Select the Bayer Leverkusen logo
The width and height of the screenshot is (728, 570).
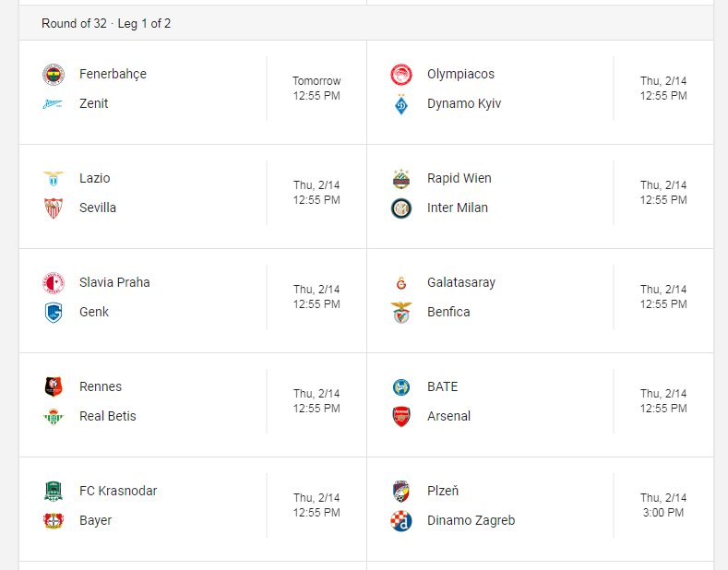tap(54, 521)
